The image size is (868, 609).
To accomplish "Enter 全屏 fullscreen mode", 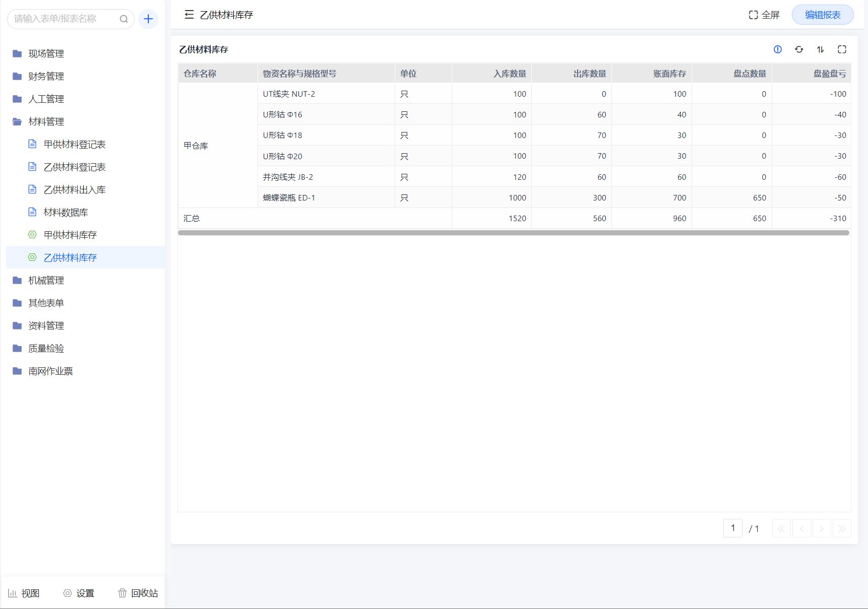I will pyautogui.click(x=764, y=15).
